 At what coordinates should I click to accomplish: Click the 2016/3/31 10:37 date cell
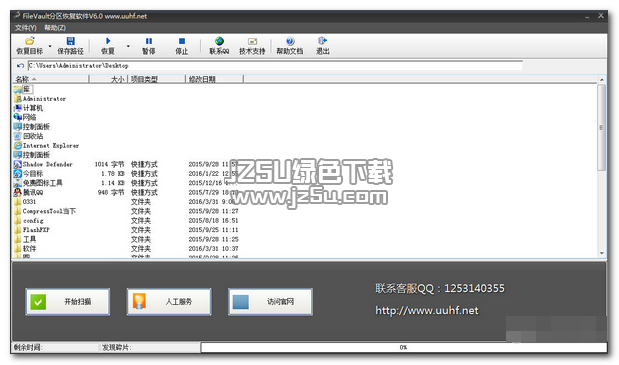(x=213, y=249)
